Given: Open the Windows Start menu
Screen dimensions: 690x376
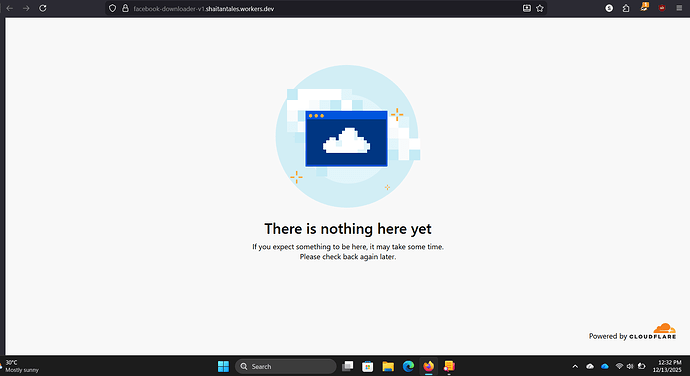Looking at the screenshot, I should pos(223,366).
